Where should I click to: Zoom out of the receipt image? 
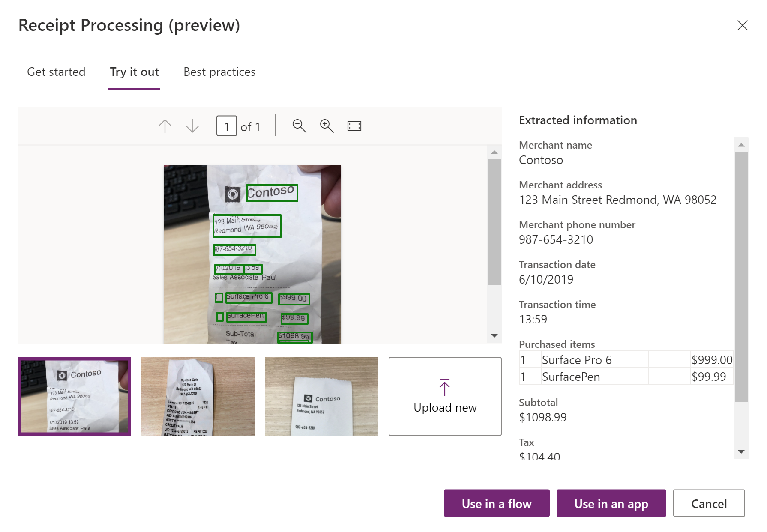(x=299, y=126)
